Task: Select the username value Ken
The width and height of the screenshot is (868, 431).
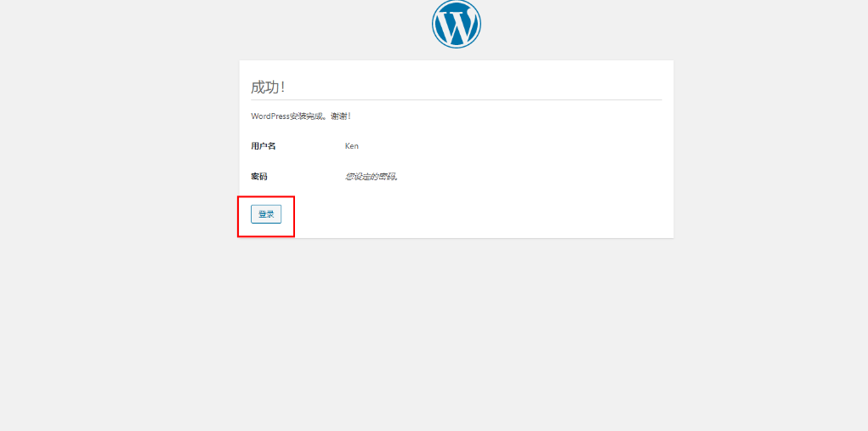Action: pos(351,146)
